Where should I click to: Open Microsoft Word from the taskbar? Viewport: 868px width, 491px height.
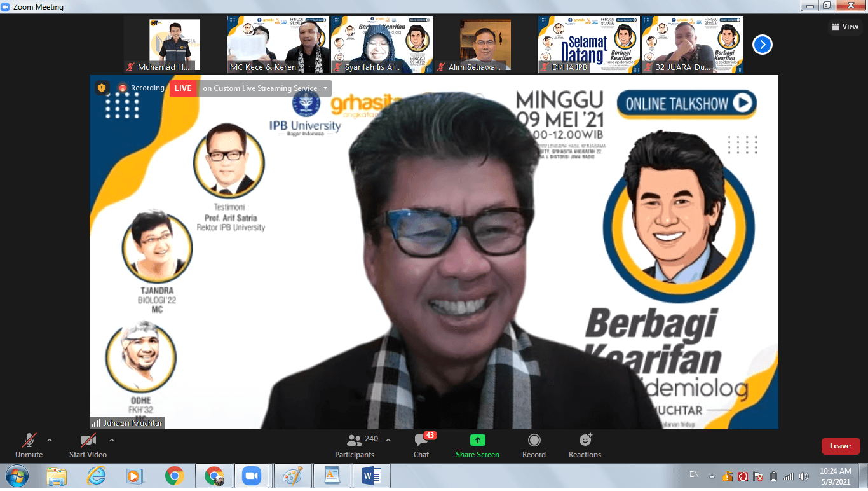372,475
